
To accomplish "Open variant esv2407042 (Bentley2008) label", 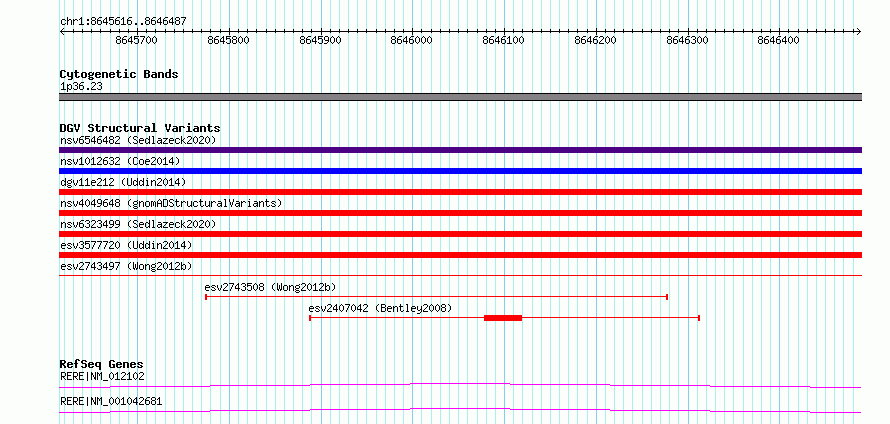I will 380,308.
